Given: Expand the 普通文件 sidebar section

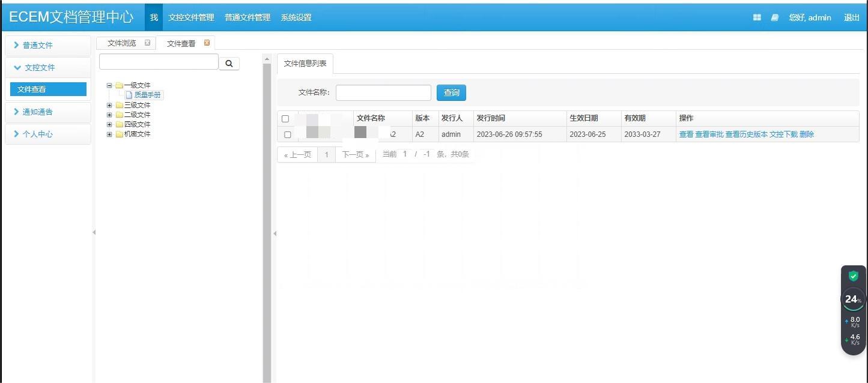Looking at the screenshot, I should coord(37,45).
